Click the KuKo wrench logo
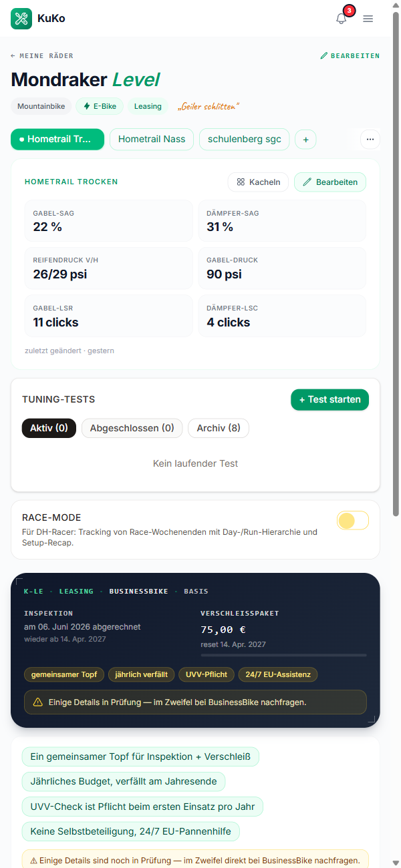Image resolution: width=401 pixels, height=868 pixels. coord(21,19)
